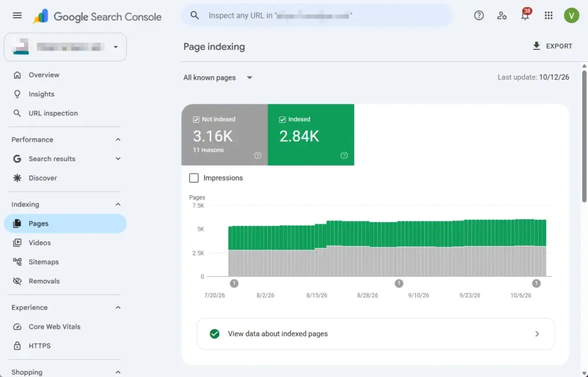Viewport: 588px width, 377px height.
Task: Click the Export download icon
Action: pos(537,46)
